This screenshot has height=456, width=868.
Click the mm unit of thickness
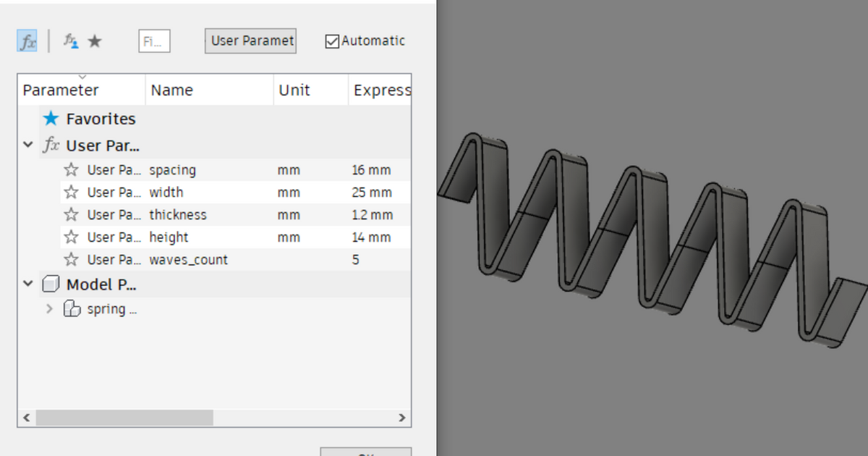click(289, 215)
